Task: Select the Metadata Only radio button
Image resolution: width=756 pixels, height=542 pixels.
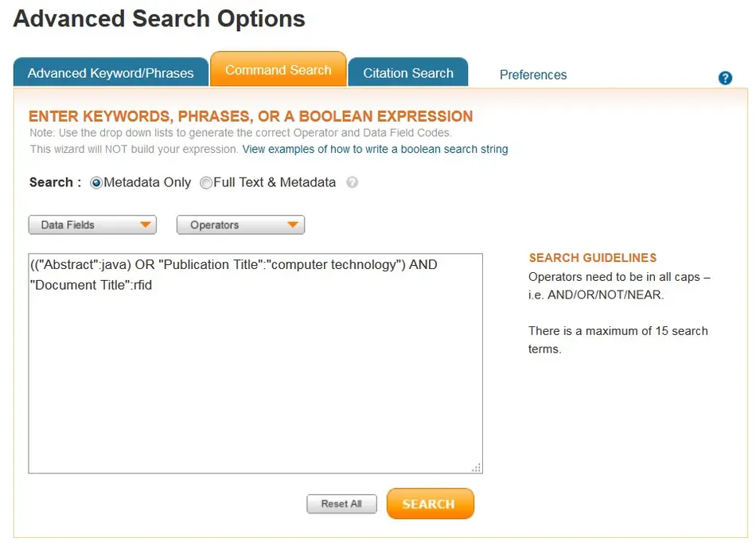Action: [97, 183]
